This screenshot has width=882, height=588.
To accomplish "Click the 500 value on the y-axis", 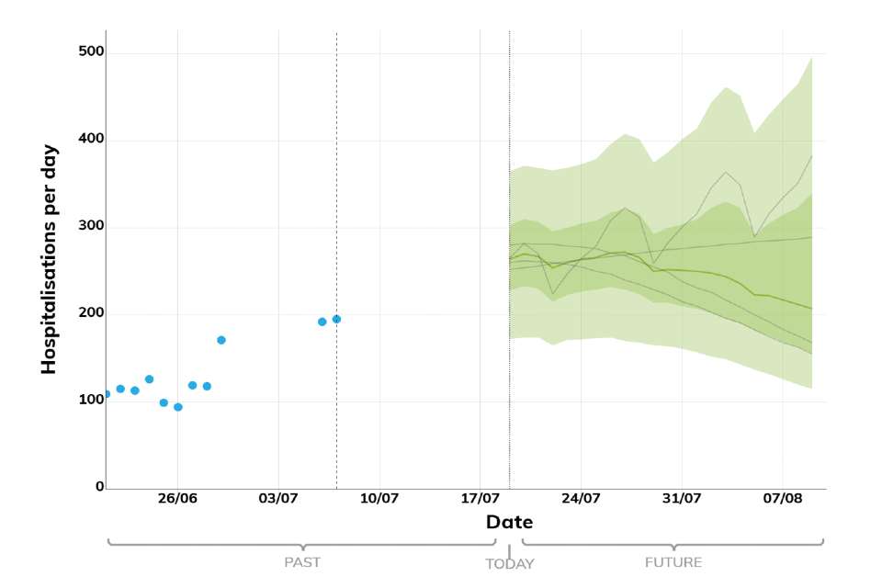I will pyautogui.click(x=90, y=52).
